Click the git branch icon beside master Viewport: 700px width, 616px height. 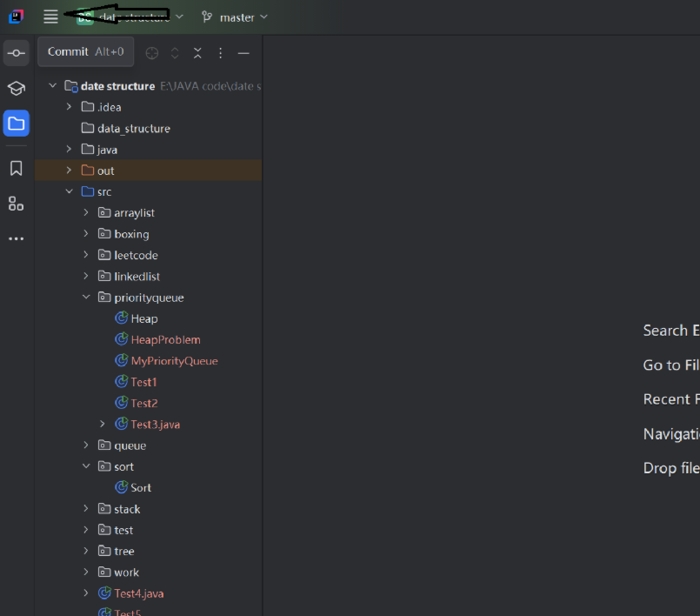pyautogui.click(x=207, y=17)
